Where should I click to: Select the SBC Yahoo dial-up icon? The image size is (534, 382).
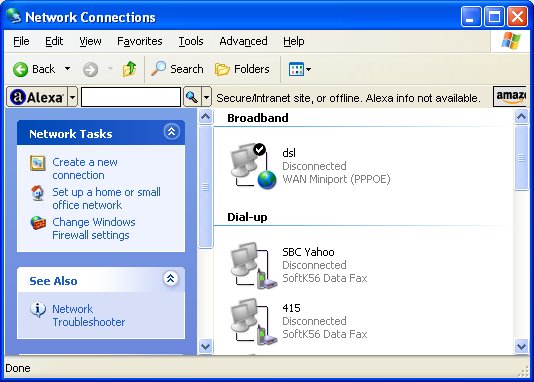point(253,265)
